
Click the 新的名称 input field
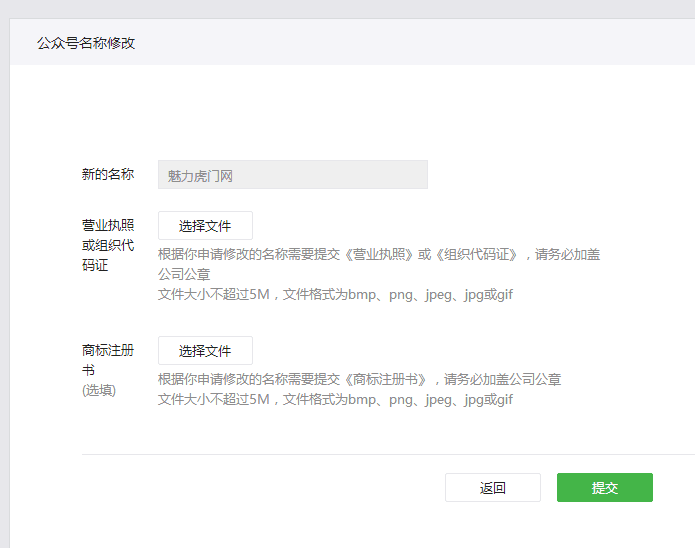pos(292,175)
